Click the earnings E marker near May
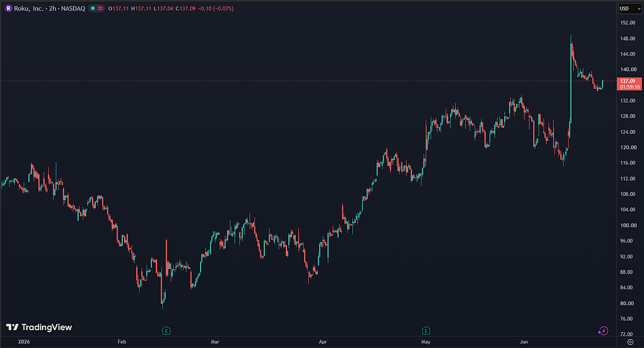Screen dimensions: 644x348 point(426,330)
